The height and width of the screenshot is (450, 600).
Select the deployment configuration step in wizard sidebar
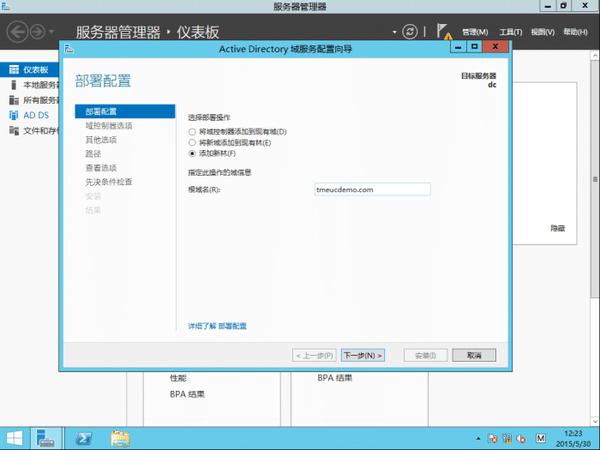(125, 111)
